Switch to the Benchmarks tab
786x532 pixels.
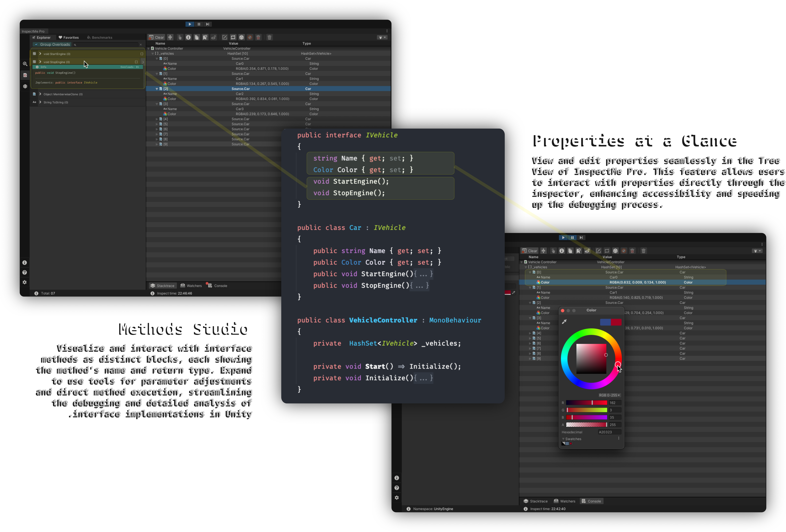pyautogui.click(x=100, y=38)
